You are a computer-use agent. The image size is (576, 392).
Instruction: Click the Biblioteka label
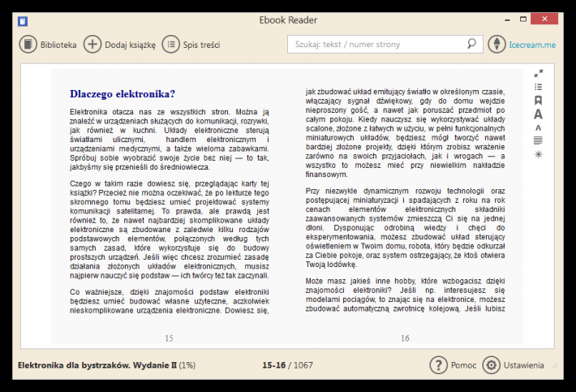pos(58,45)
